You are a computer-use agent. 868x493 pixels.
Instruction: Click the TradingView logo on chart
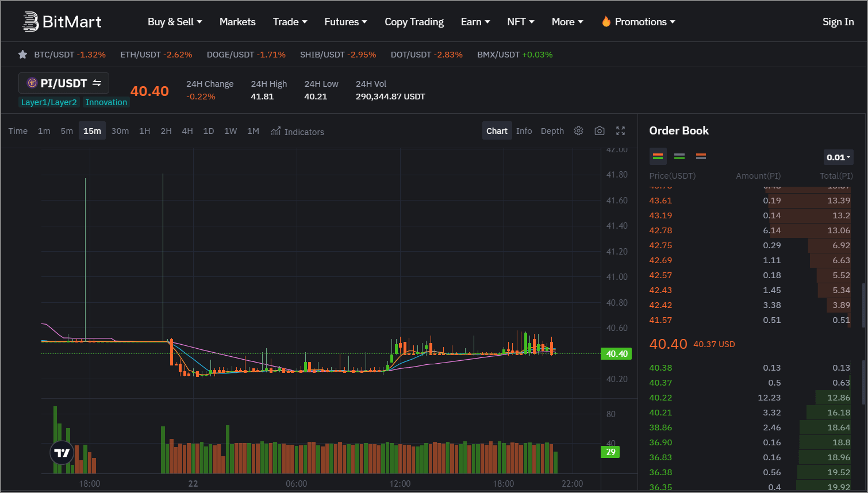[x=62, y=453]
